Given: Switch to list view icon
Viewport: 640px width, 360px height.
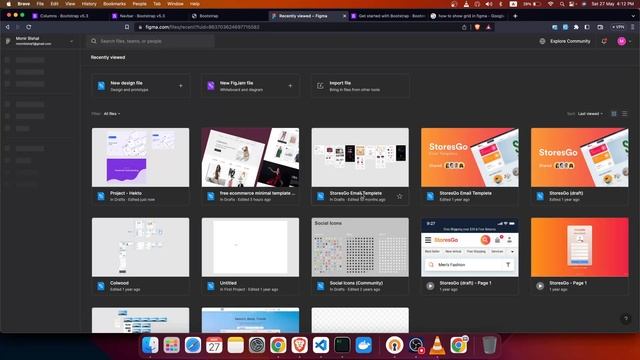Looking at the screenshot, I should (x=624, y=114).
